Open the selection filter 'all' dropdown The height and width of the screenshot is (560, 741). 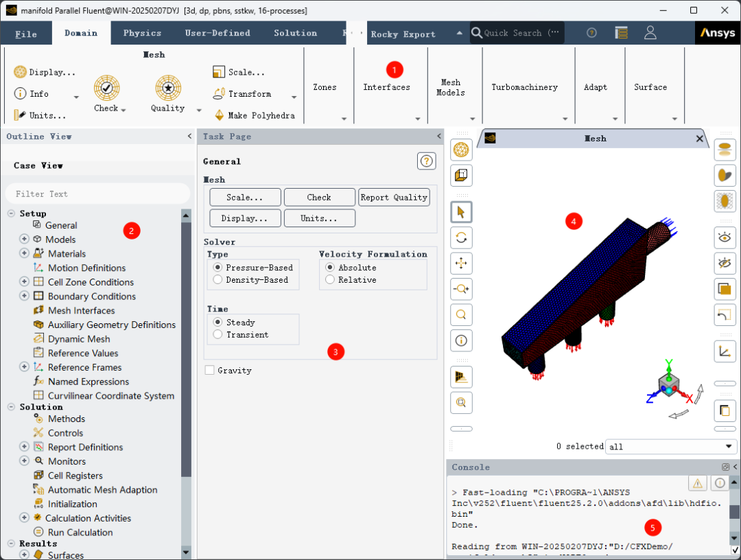coord(671,447)
